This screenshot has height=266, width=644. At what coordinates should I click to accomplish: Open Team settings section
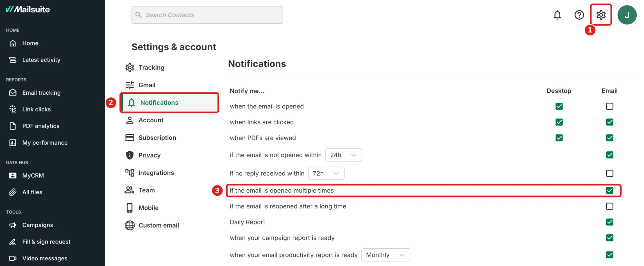147,190
